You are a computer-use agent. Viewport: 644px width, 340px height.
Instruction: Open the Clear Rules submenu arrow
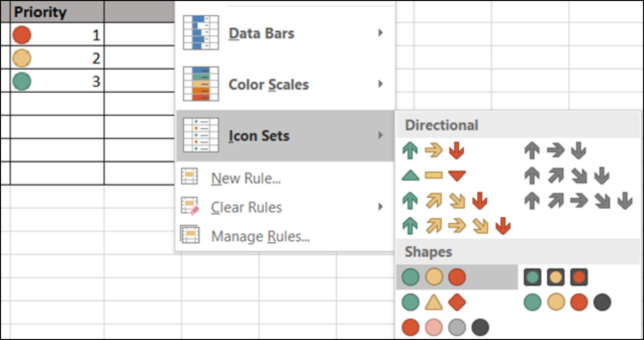(x=380, y=207)
